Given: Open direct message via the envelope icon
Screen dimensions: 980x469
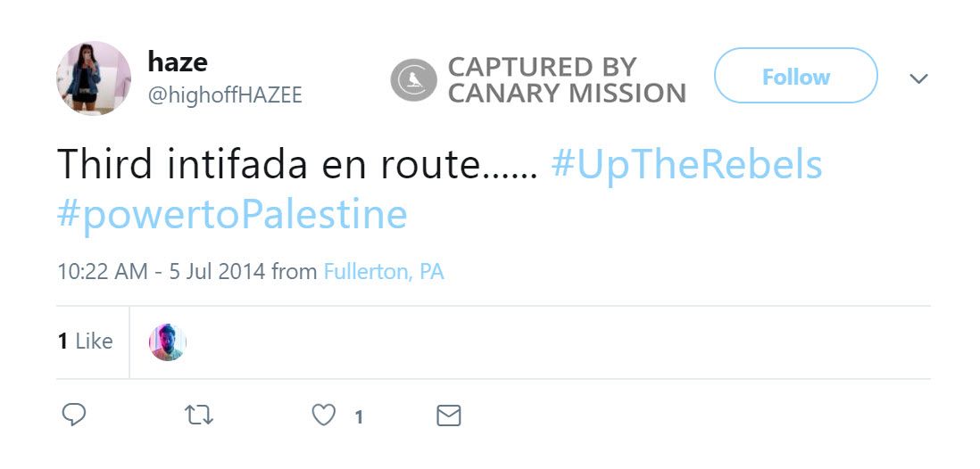Looking at the screenshot, I should click(x=448, y=415).
